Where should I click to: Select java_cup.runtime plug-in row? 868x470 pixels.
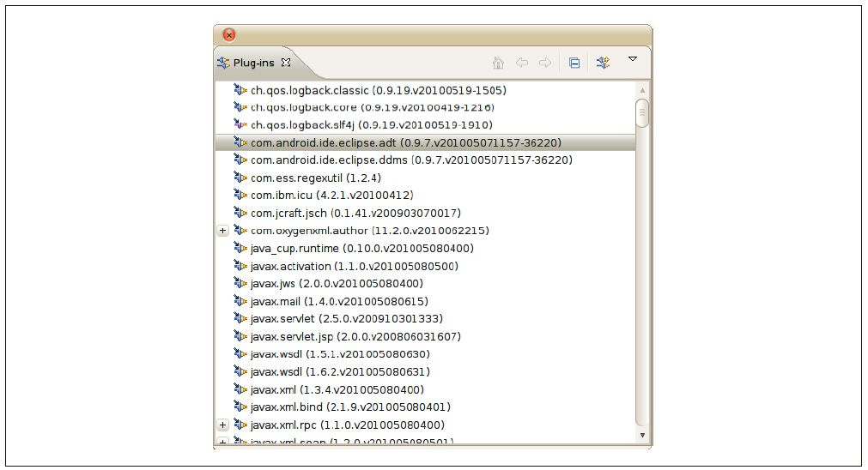(425, 248)
